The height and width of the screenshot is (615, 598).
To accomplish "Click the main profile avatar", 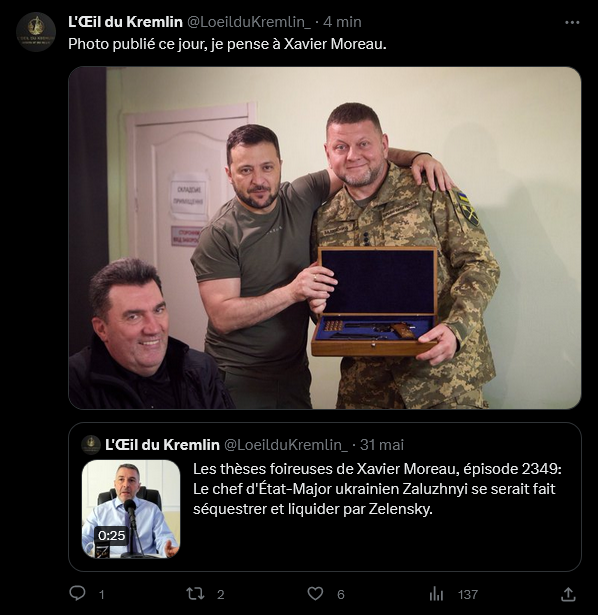I will click(36, 32).
